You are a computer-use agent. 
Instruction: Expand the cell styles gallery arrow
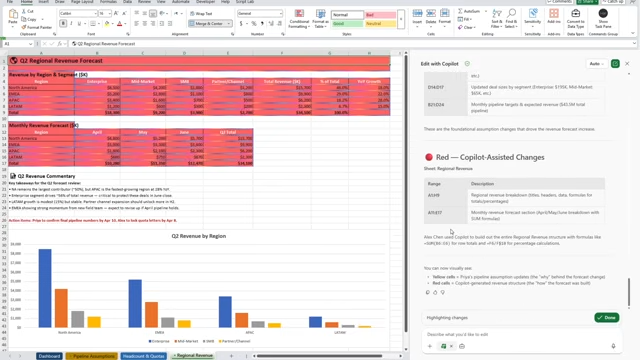pos(401,19)
